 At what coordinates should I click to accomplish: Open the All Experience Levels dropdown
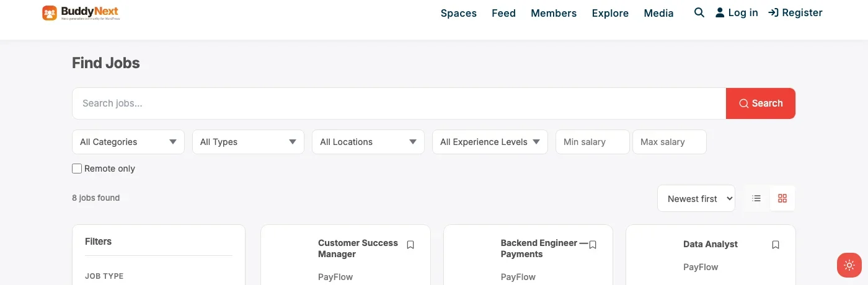[490, 142]
